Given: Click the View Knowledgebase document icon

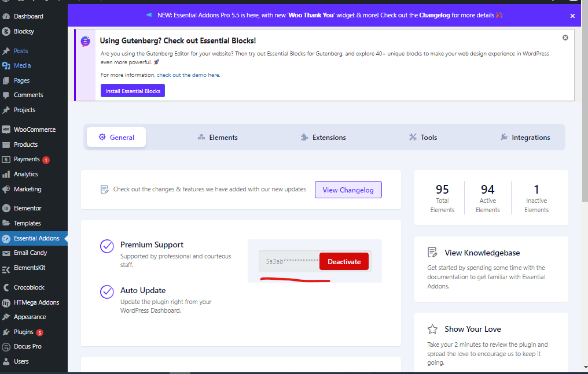Looking at the screenshot, I should point(432,253).
